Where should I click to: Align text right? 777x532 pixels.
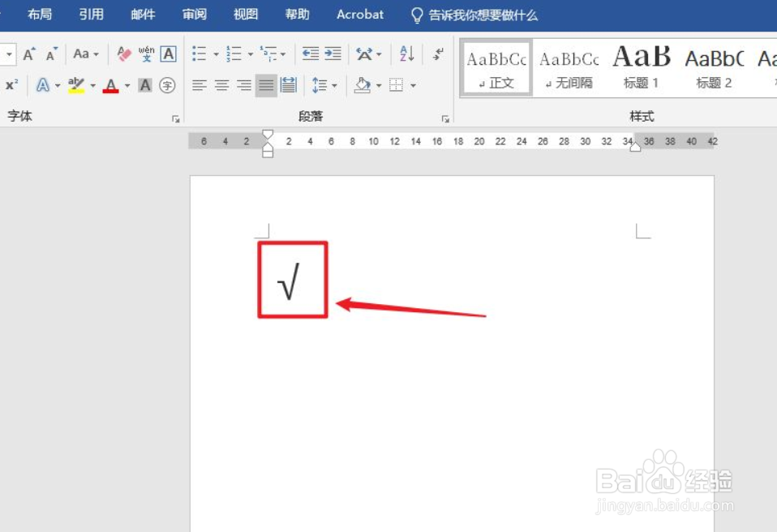(x=244, y=85)
